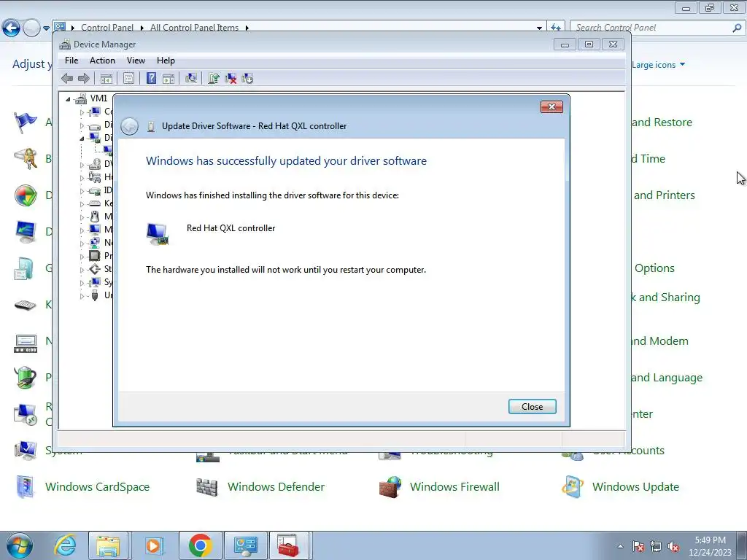Image resolution: width=747 pixels, height=560 pixels.
Task: Select the Storage controllers icon in the tree
Action: 95,269
